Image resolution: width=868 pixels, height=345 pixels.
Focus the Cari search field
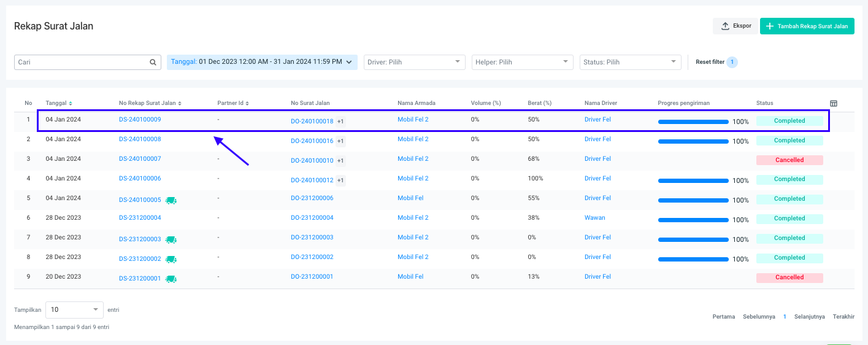pos(81,62)
